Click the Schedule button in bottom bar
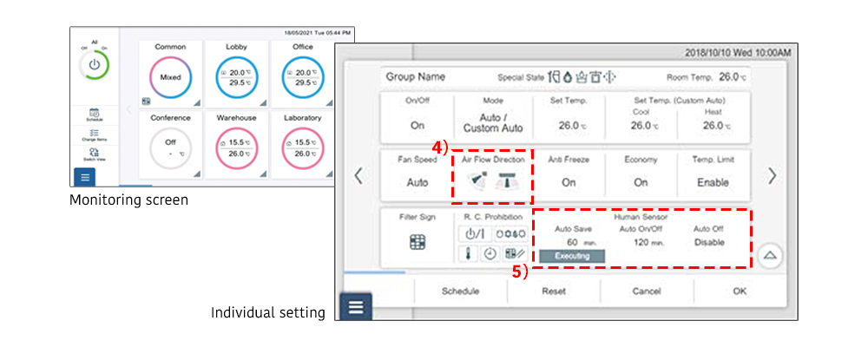868x347 pixels. 460,291
